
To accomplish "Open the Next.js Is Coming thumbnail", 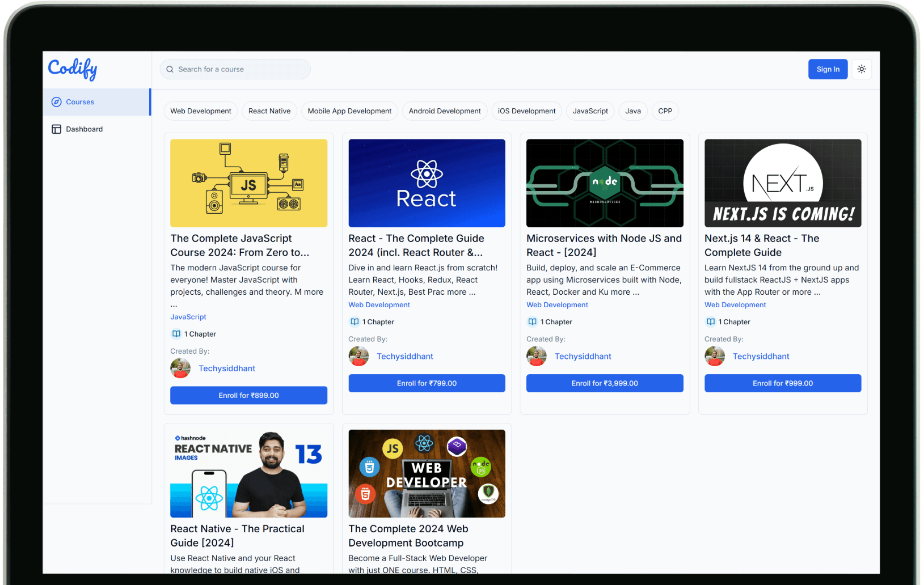I will coord(783,183).
